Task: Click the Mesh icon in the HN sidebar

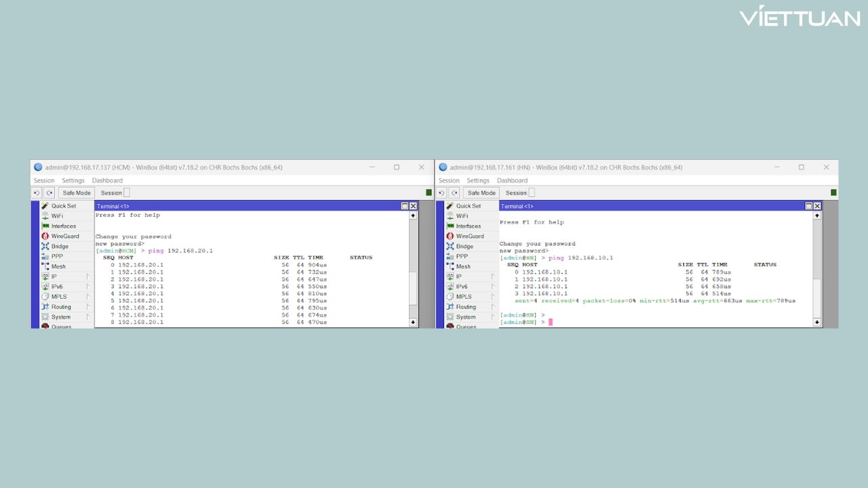Action: (450, 266)
